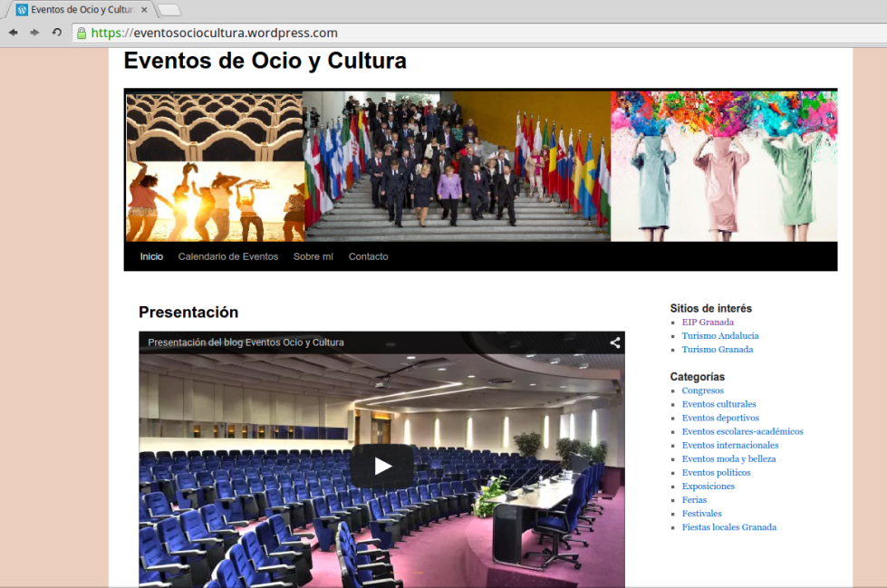Open the Contacto page
Screen dimensions: 887x588
click(368, 256)
